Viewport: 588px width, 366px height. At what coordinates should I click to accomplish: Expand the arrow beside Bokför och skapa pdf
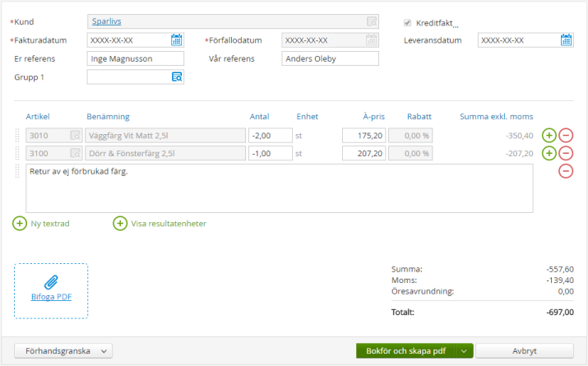coord(464,350)
